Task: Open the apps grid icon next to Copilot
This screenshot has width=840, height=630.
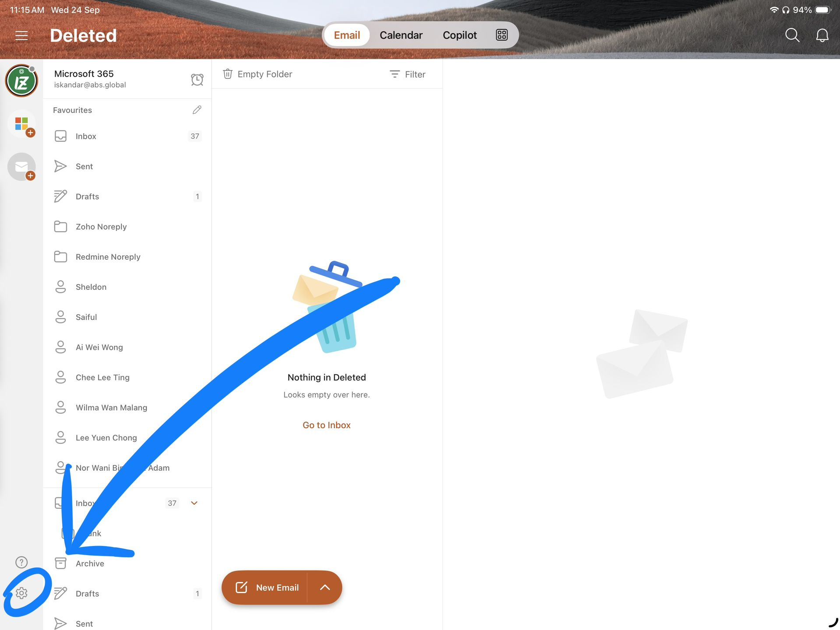Action: click(501, 35)
